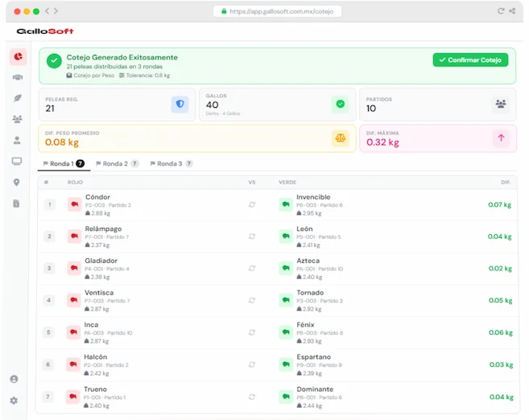
Task: Click the green rooster icon beside Fénix
Action: [286, 332]
